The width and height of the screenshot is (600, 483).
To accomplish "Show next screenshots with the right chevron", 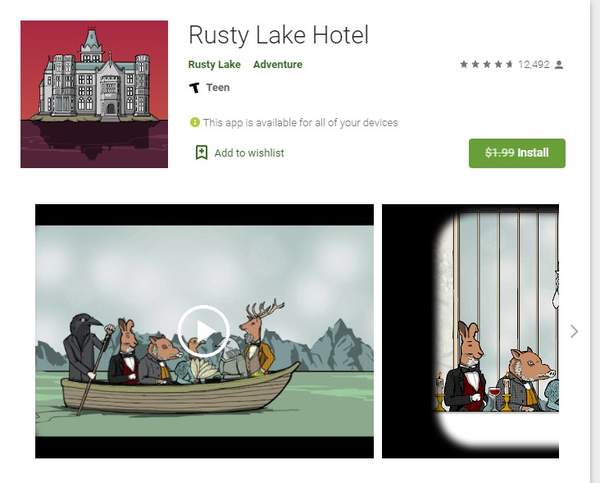I will click(x=574, y=331).
